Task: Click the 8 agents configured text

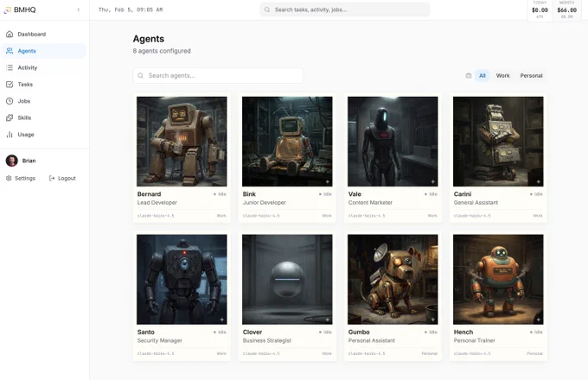Action: 162,51
